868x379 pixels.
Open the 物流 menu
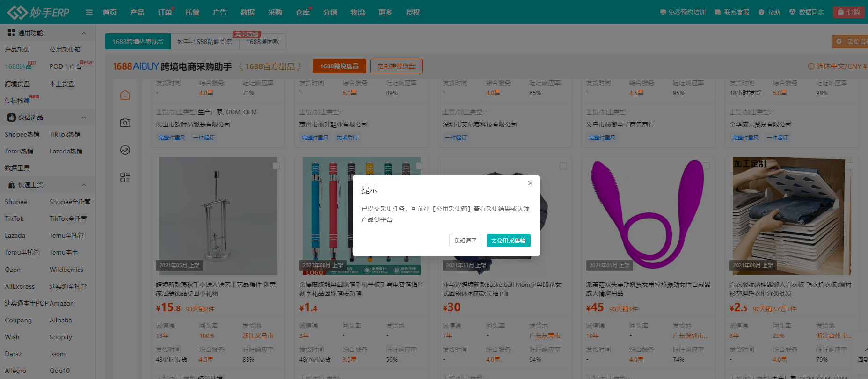point(358,12)
